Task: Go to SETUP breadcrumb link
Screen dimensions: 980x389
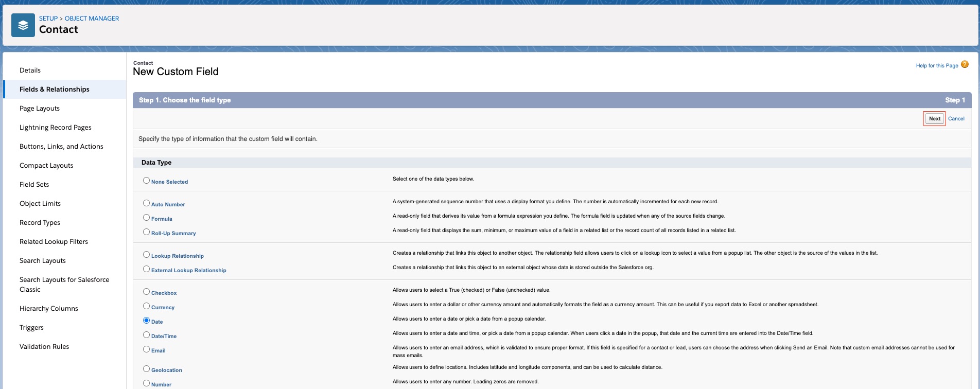Action: (48, 19)
